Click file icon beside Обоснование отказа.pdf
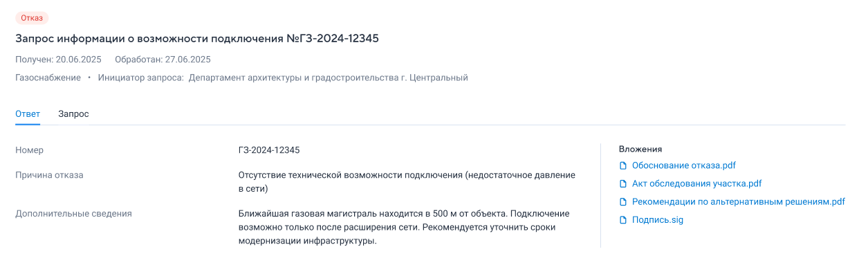Image resolution: width=868 pixels, height=274 pixels. coord(623,165)
